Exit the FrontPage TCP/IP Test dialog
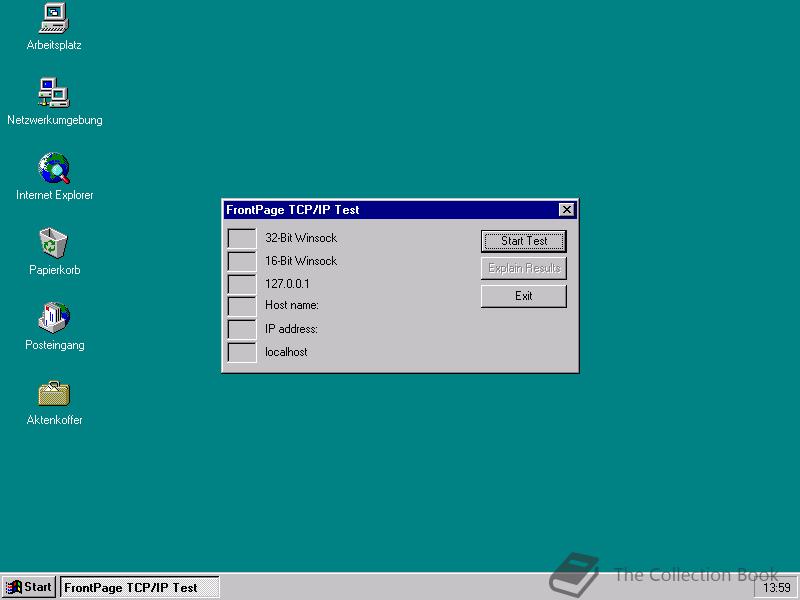800x600 pixels. click(x=523, y=296)
